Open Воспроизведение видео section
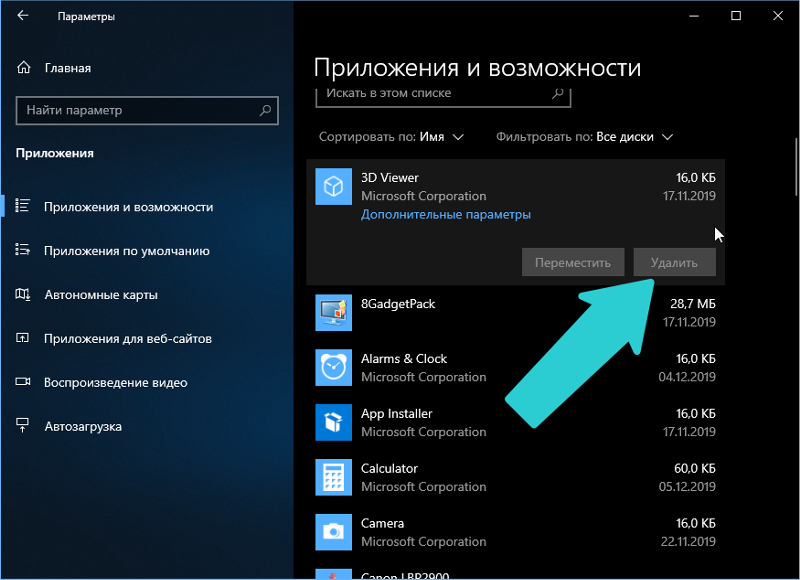This screenshot has height=580, width=800. [x=116, y=383]
